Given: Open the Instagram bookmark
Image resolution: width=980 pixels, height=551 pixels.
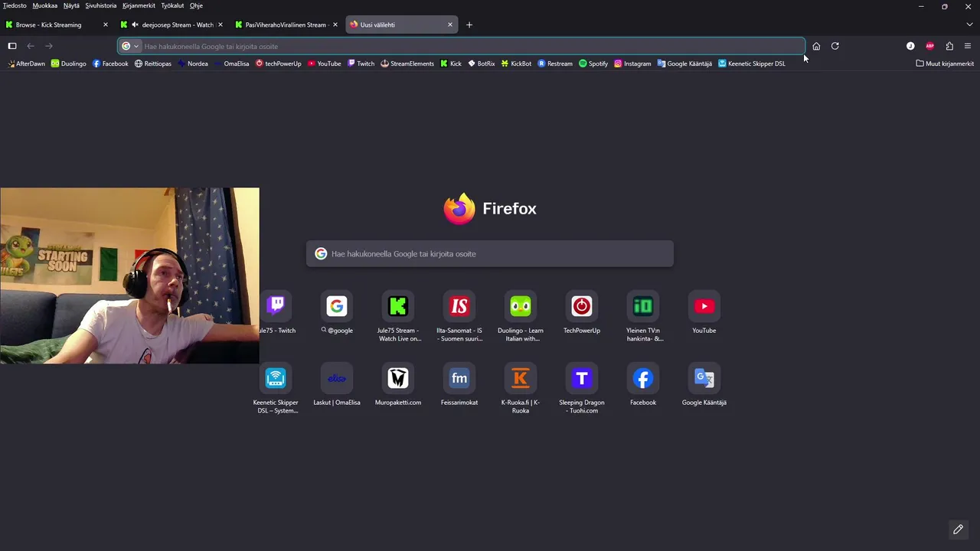Looking at the screenshot, I should [x=632, y=64].
